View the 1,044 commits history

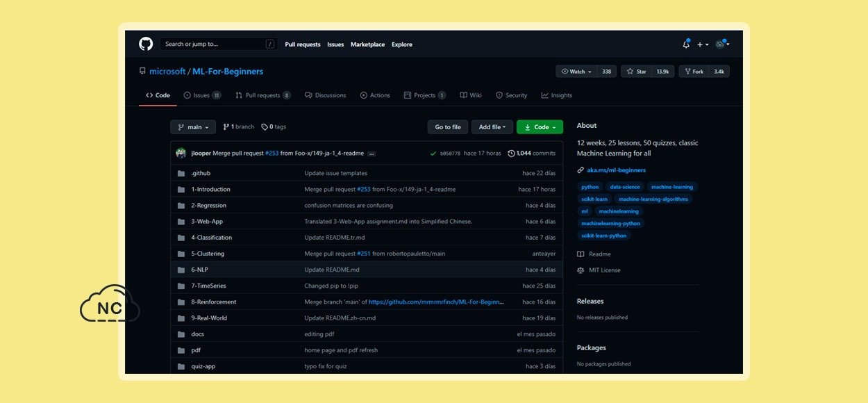click(x=532, y=154)
